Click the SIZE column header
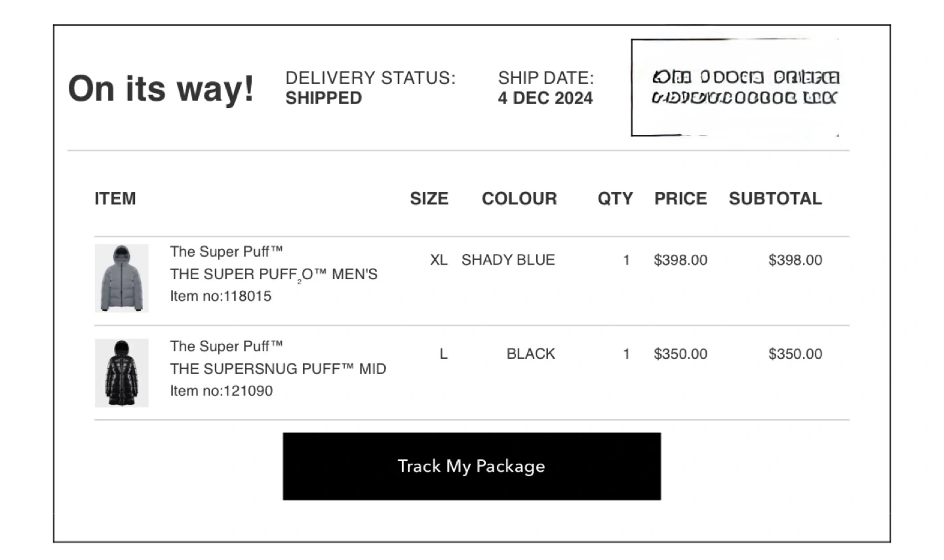The width and height of the screenshot is (944, 560). coord(429,198)
